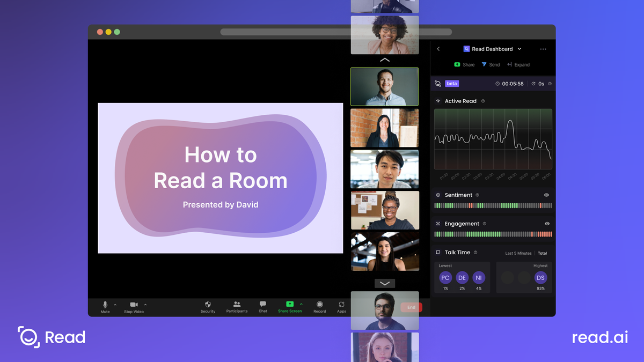The height and width of the screenshot is (362, 644).
Task: Open the Chat panel in Zoom
Action: click(x=262, y=306)
